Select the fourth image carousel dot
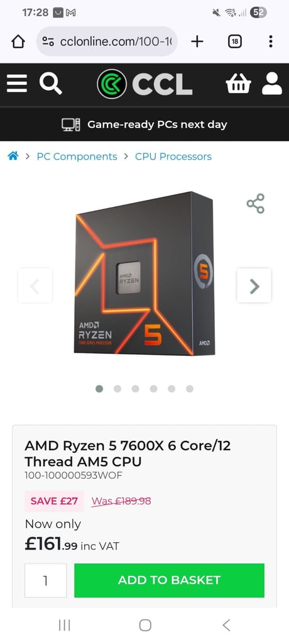This screenshot has height=644, width=289. pos(153,389)
